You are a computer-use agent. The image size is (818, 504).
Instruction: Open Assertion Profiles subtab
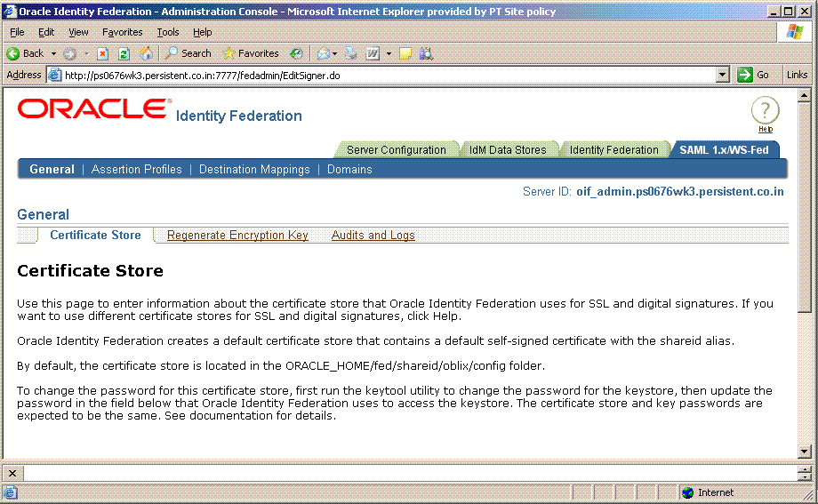[x=137, y=170]
